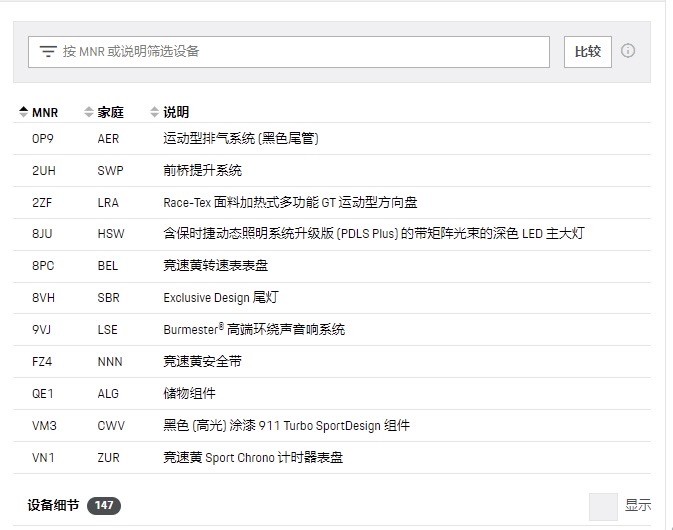The height and width of the screenshot is (530, 673).
Task: Click description 前桥提升系统
Action: [x=202, y=171]
